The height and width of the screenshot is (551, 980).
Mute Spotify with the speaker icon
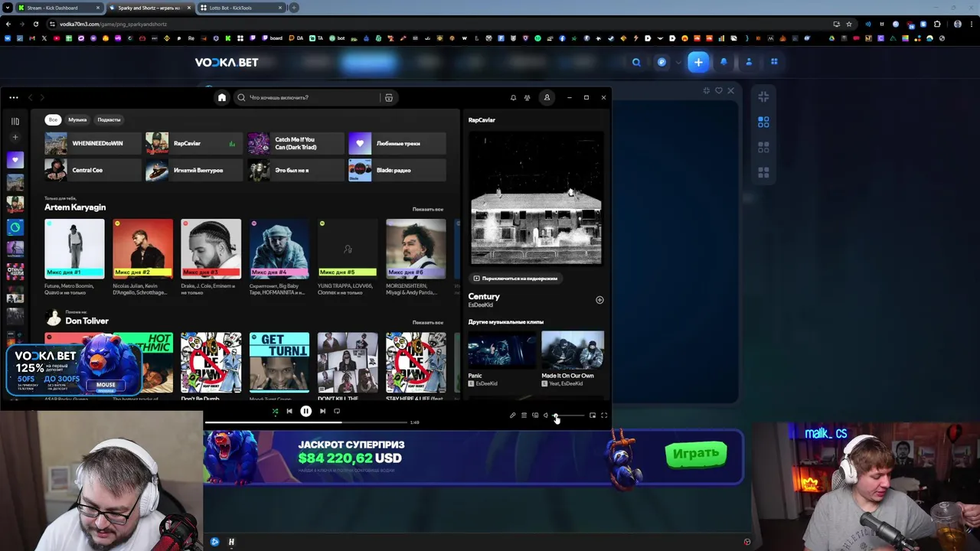546,416
